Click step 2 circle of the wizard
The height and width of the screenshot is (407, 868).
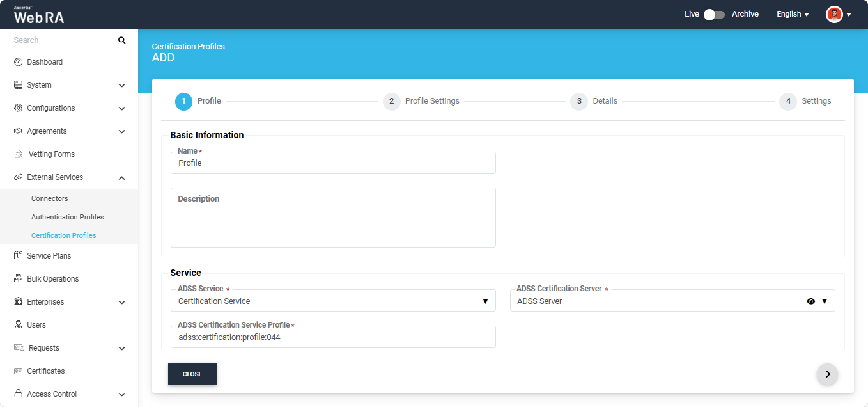click(391, 101)
